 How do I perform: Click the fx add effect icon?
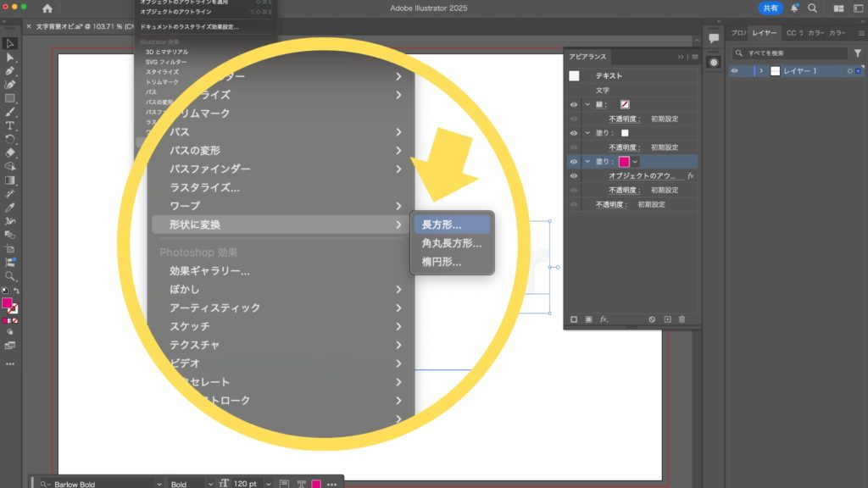[604, 319]
